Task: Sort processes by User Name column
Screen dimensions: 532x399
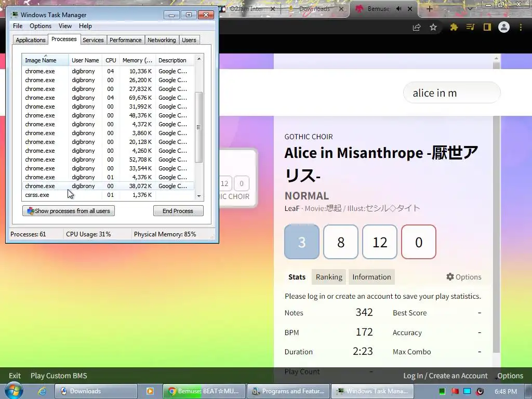Action: (x=85, y=60)
